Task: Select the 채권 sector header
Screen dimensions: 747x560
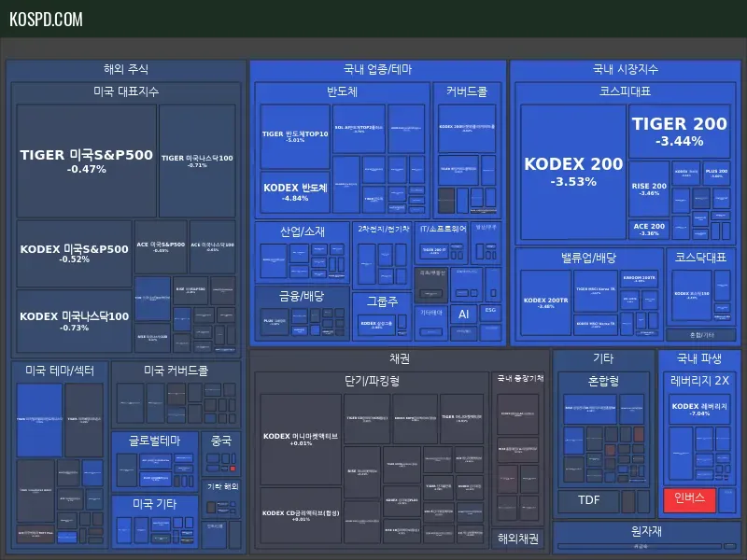Action: coord(400,358)
